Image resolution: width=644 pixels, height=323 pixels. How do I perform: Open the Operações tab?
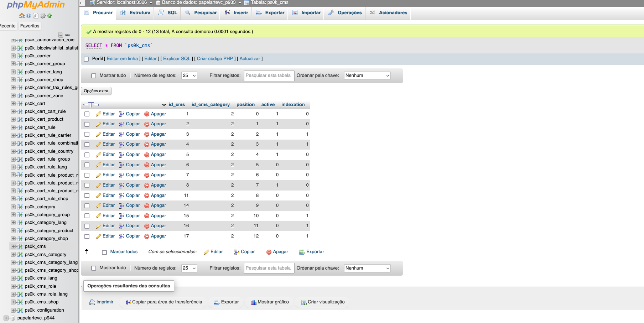345,13
